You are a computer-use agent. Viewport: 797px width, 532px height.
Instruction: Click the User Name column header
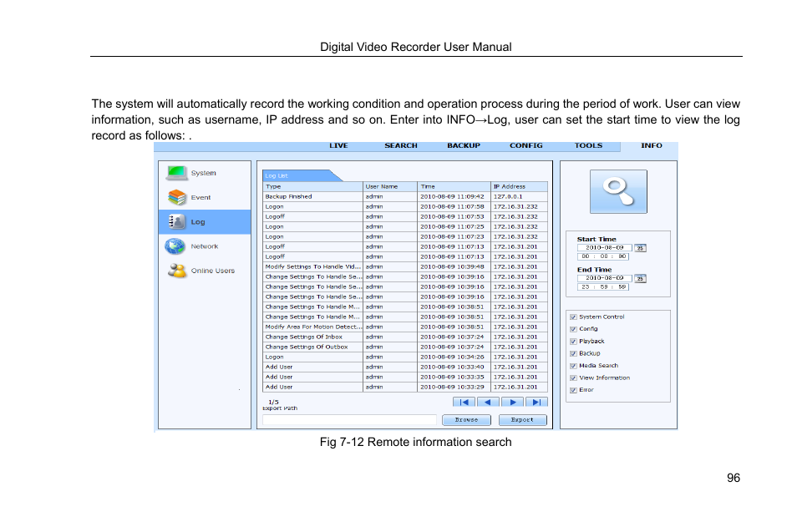(x=390, y=186)
